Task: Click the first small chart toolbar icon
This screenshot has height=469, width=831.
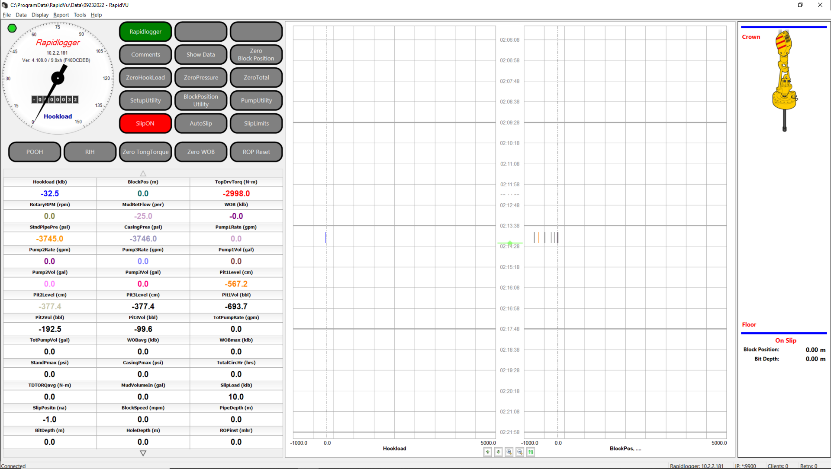Action: 487,452
